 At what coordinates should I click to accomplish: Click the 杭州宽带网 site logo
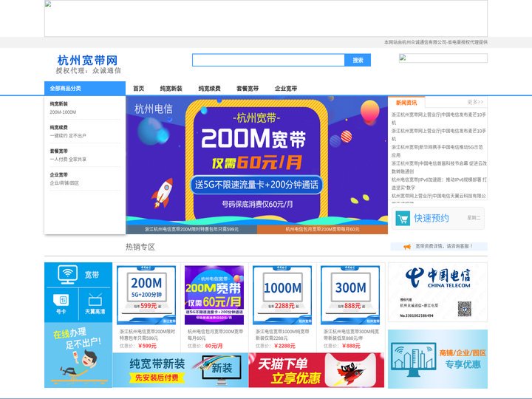coord(88,64)
